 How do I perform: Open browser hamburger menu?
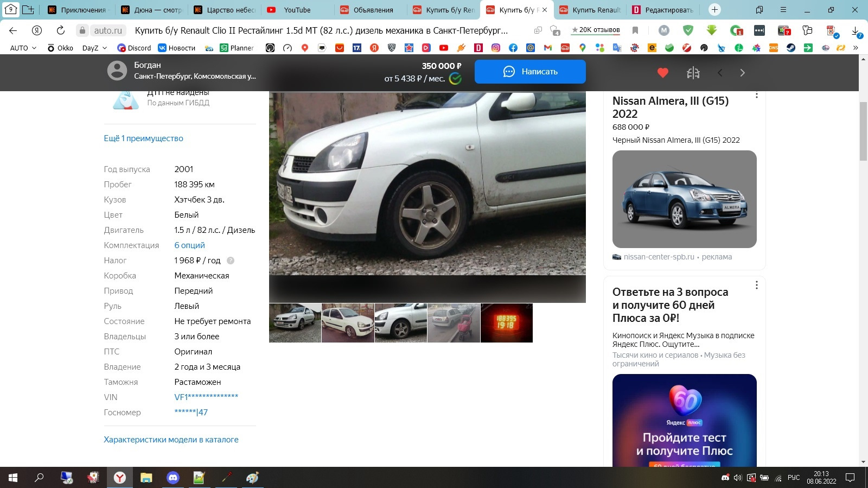(783, 10)
